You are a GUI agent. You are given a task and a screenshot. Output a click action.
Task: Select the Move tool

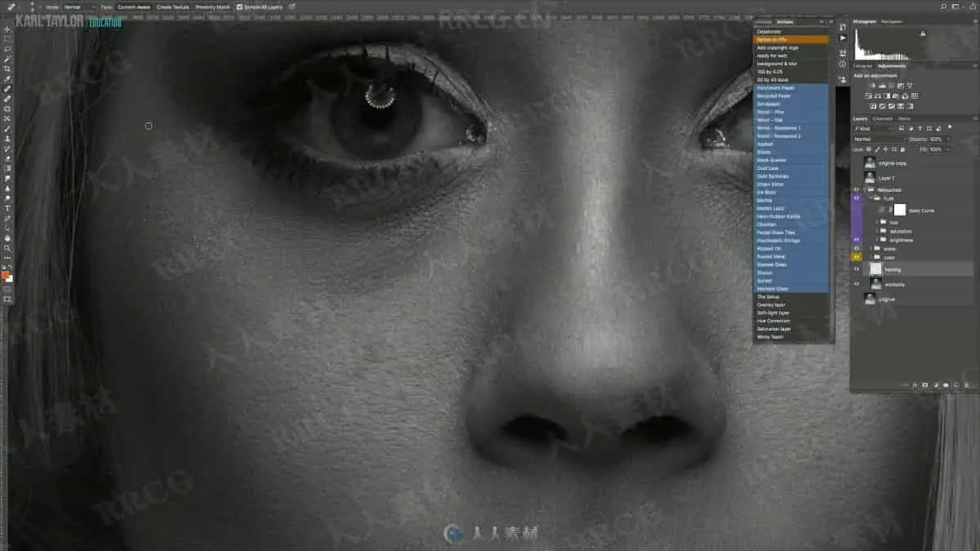pos(7,29)
